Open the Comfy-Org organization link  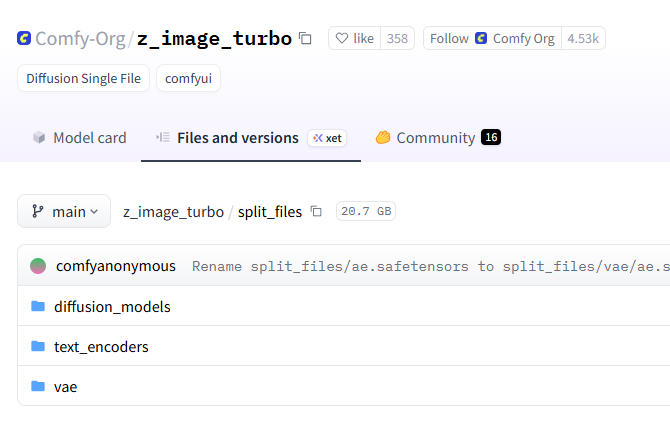pyautogui.click(x=80, y=38)
